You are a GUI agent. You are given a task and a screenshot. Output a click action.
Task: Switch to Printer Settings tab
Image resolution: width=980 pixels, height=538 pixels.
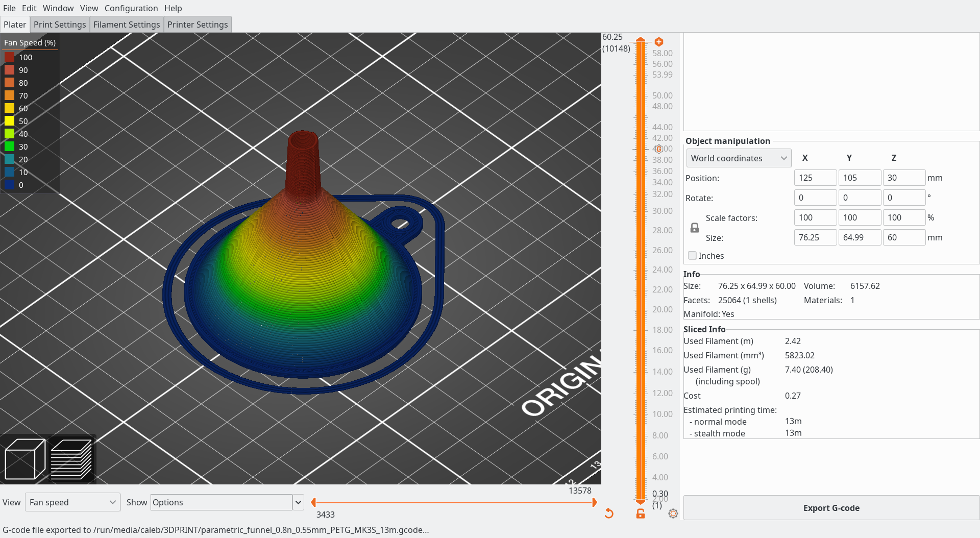[x=198, y=25]
